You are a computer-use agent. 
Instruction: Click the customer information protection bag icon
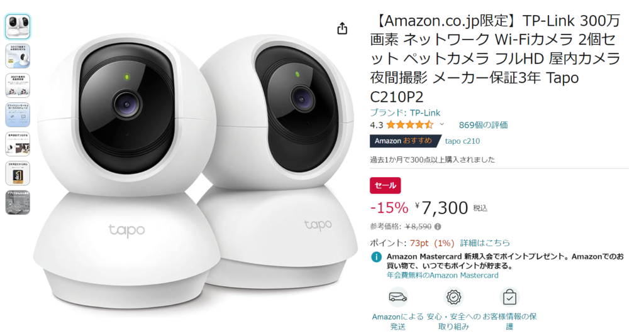pos(509,296)
